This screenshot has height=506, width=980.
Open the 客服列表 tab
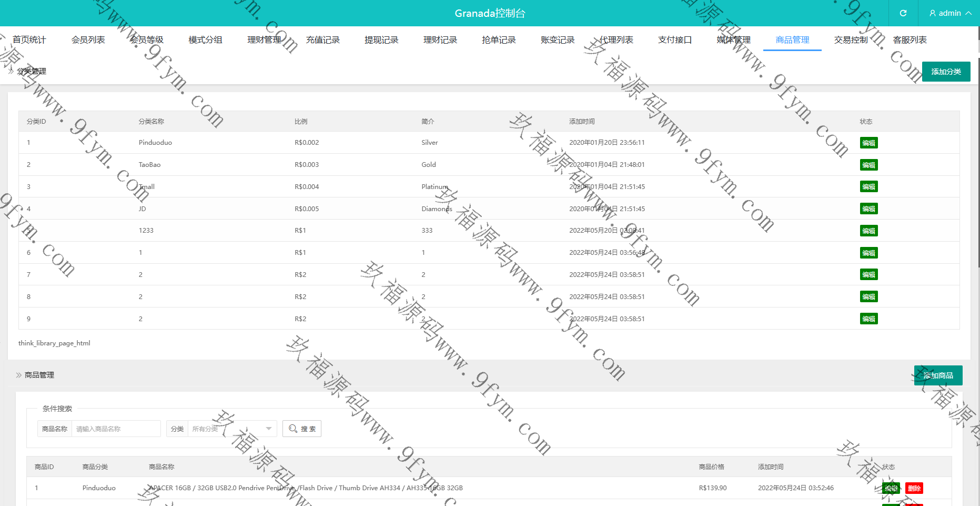click(x=910, y=40)
